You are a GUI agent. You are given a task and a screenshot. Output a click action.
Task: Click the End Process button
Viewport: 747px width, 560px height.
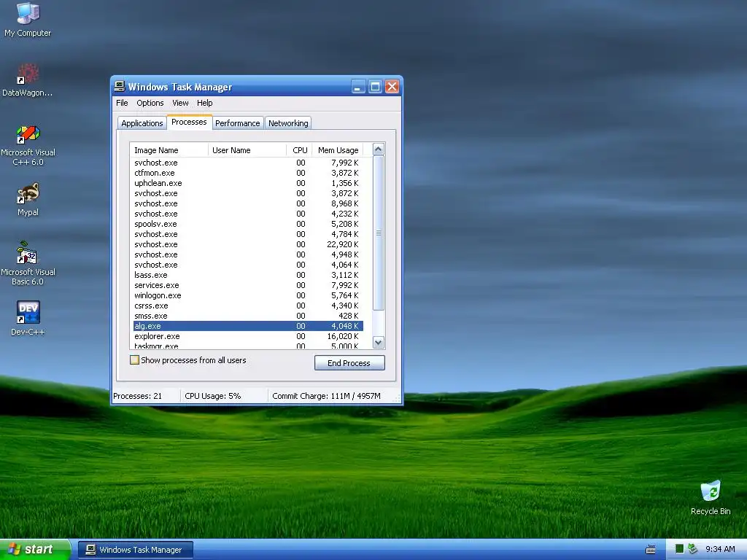(349, 363)
